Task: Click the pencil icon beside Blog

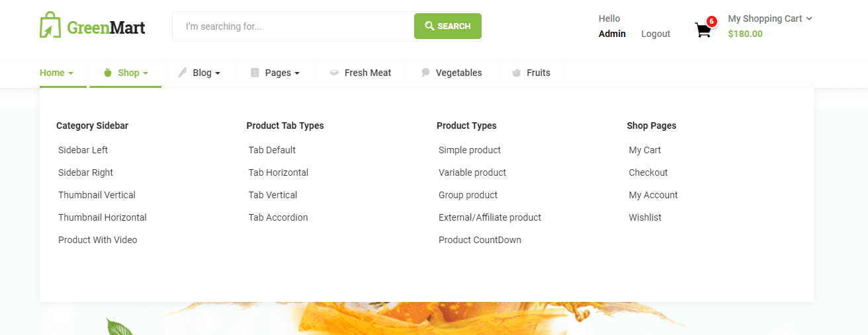Action: (183, 73)
